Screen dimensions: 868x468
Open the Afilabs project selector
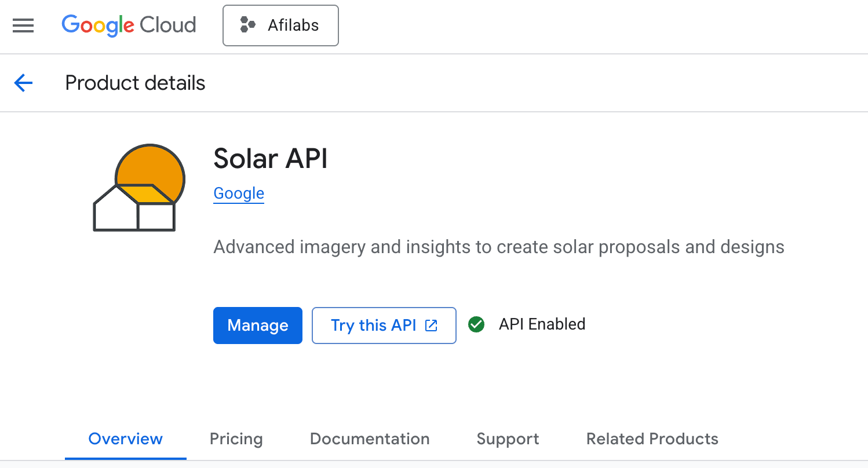click(280, 25)
